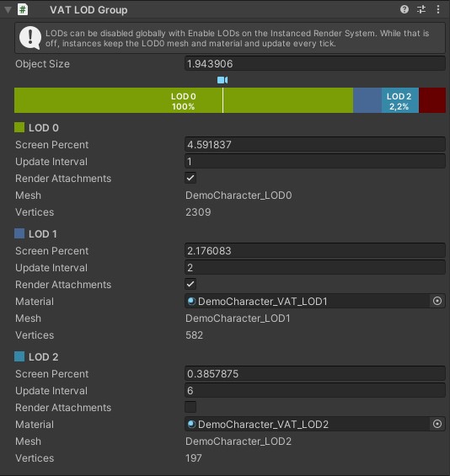Edit the Object Size field
The width and height of the screenshot is (450, 476).
point(315,64)
